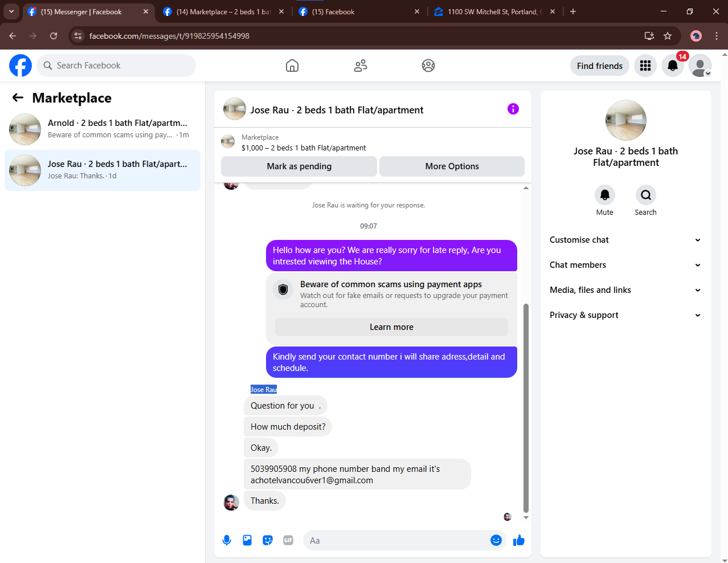Click Jose Rau avatar beside Thanks

tap(231, 503)
